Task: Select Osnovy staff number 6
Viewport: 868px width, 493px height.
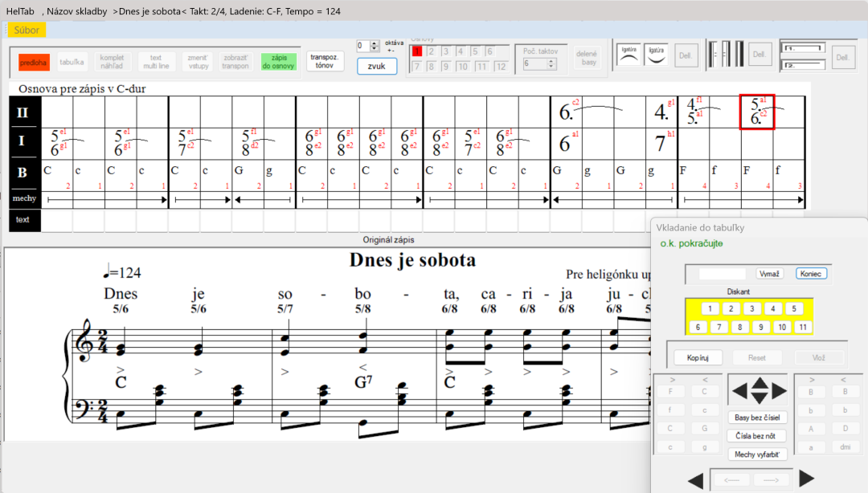Action: click(x=489, y=51)
